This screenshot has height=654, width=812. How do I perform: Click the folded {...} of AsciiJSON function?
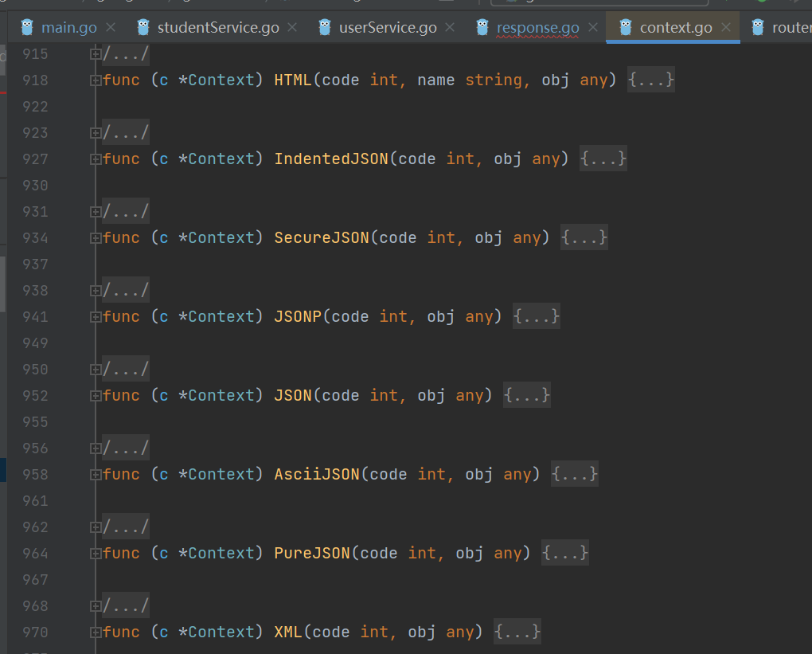tap(575, 475)
